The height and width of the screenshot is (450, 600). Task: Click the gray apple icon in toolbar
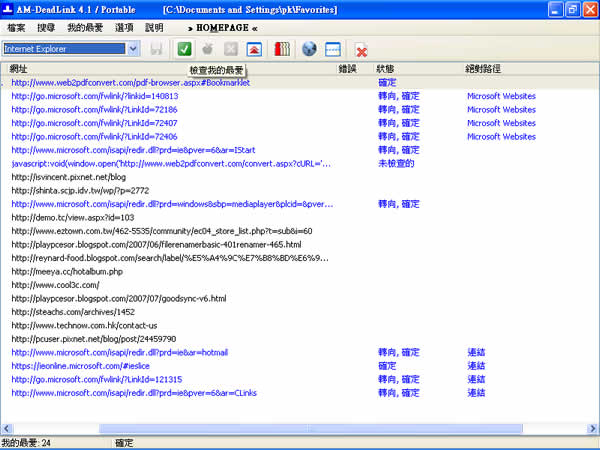tap(207, 49)
